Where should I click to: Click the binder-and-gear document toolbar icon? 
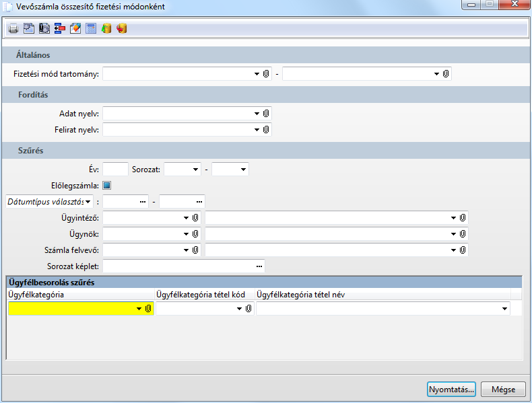(44, 28)
